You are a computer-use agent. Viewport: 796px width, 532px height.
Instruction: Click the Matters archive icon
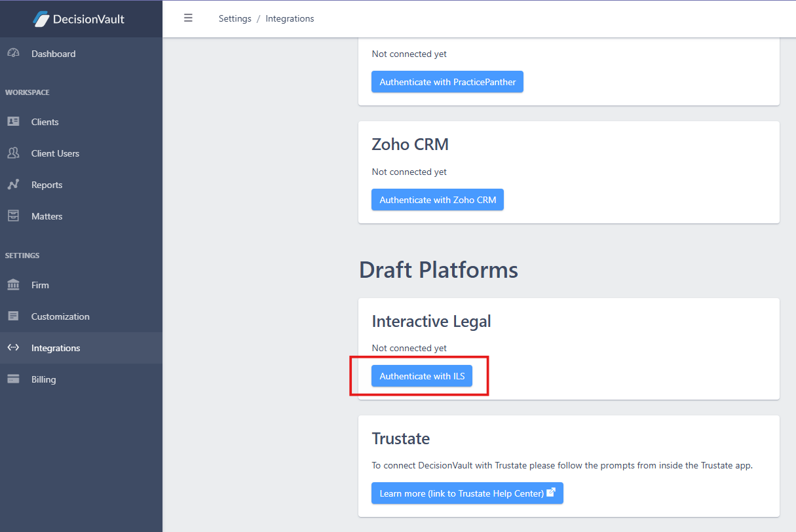tap(13, 216)
